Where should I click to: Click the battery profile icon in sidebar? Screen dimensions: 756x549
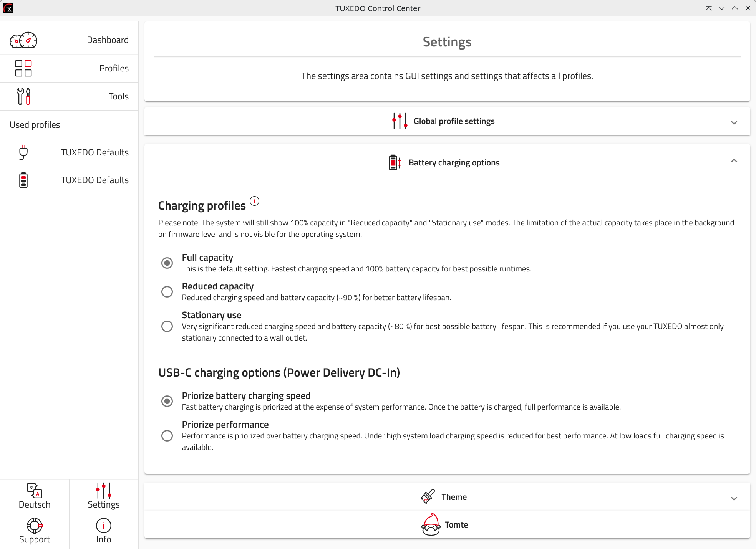(x=23, y=180)
